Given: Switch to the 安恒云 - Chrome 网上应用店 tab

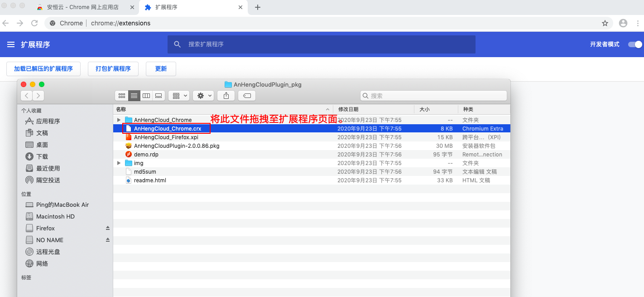Looking at the screenshot, I should pyautogui.click(x=83, y=7).
